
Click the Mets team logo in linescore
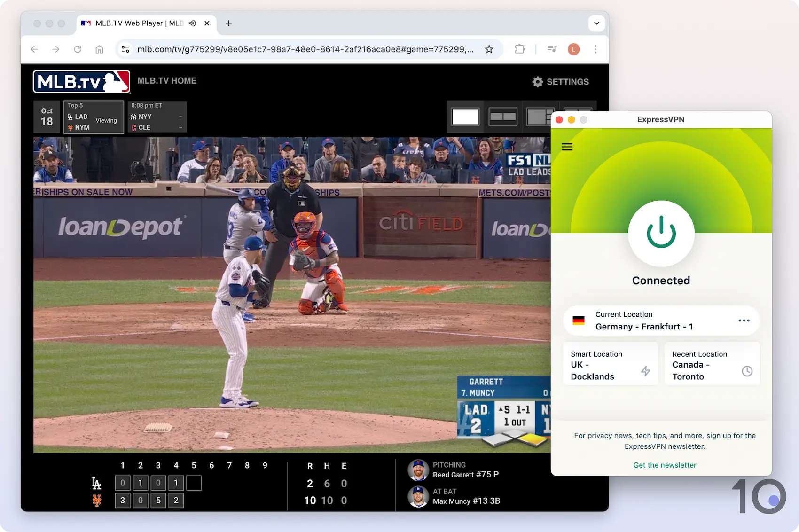[x=97, y=501]
